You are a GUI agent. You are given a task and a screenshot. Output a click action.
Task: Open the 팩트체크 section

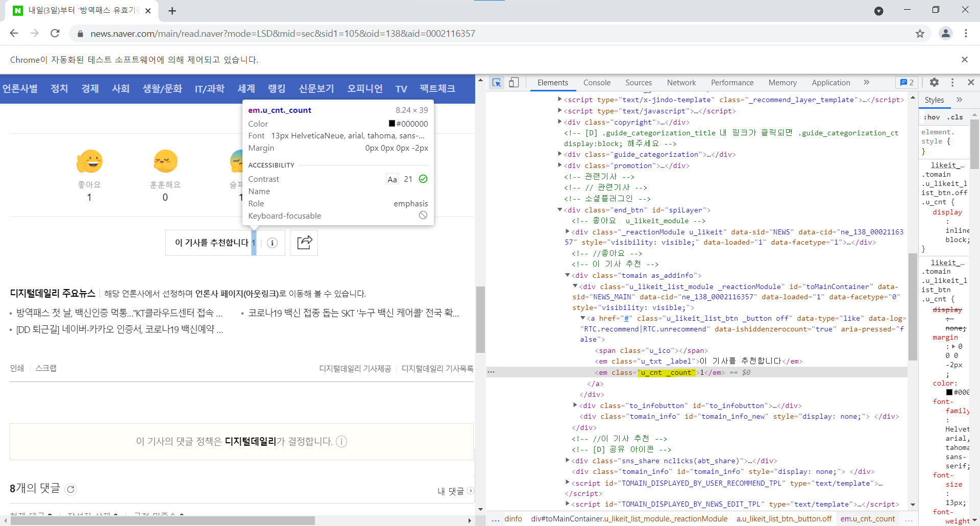click(x=437, y=89)
